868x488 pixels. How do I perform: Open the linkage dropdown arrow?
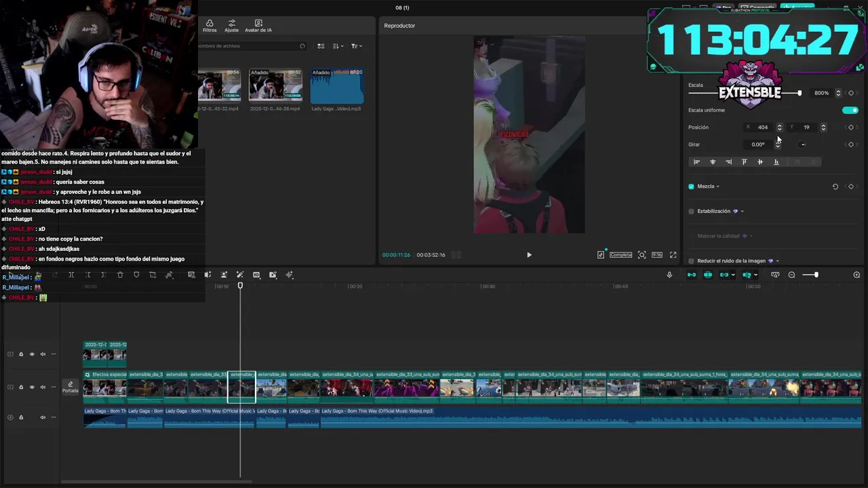tap(734, 274)
